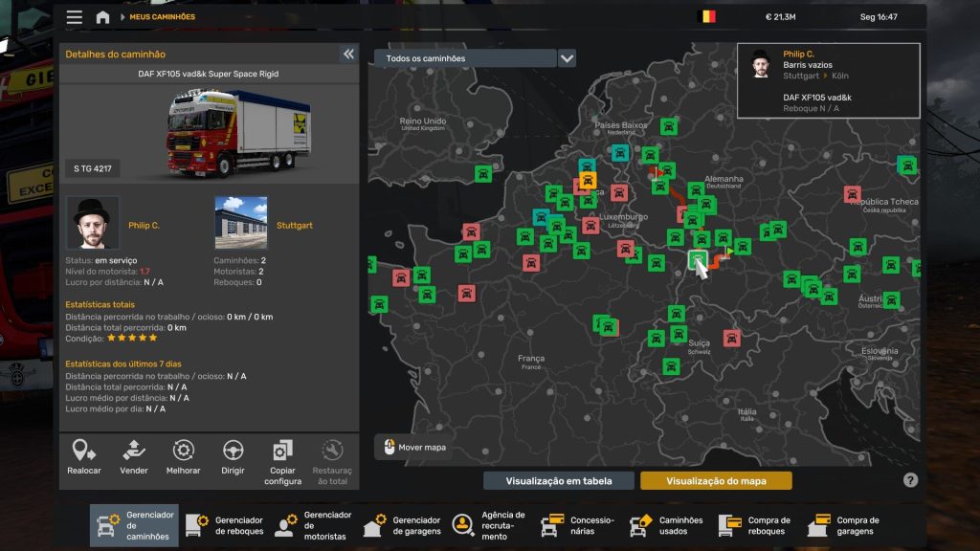Screen dimensions: 980x551
Task: Collapse the truck details panel
Action: 348,54
